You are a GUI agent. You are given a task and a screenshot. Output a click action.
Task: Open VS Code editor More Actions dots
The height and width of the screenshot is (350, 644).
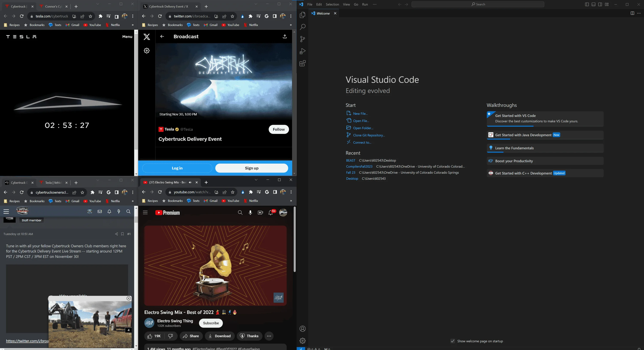coord(639,13)
